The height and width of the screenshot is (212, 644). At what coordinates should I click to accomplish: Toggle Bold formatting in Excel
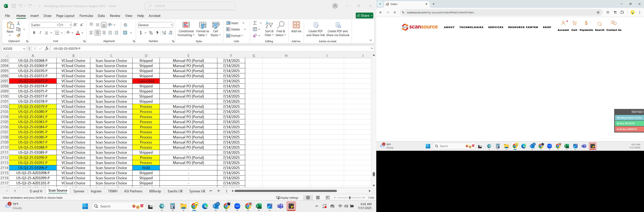[x=34, y=33]
